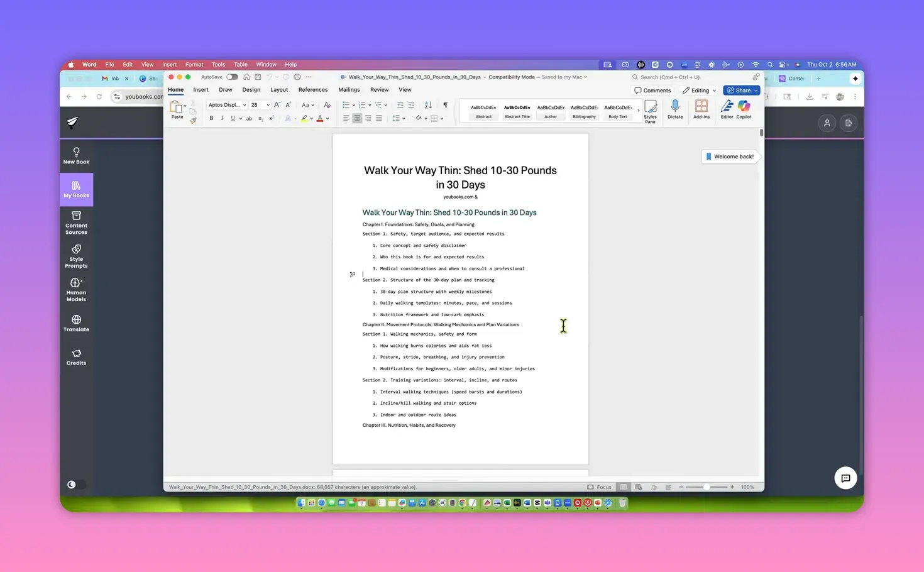This screenshot has height=572, width=924.
Task: Select the Body Text style thumbnail
Action: [x=618, y=111]
